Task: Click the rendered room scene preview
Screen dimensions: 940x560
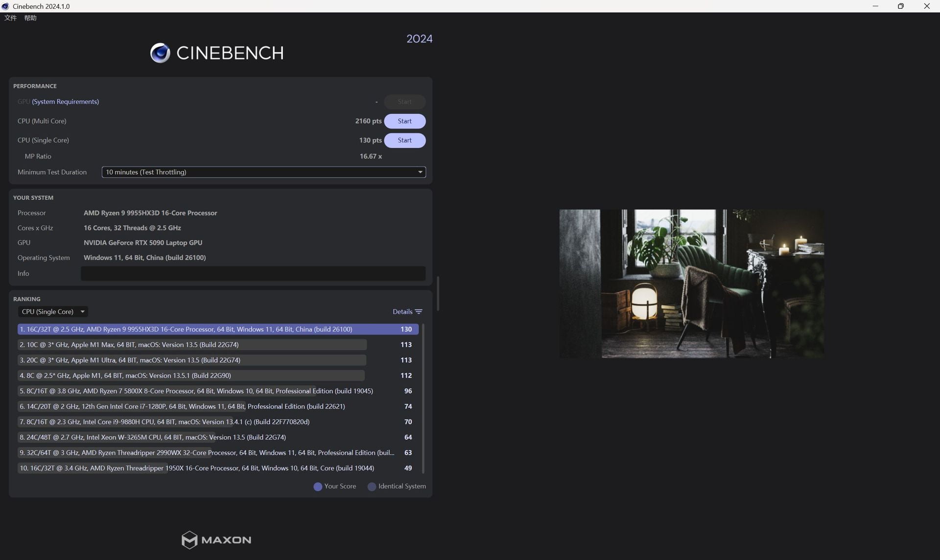Action: tap(691, 283)
